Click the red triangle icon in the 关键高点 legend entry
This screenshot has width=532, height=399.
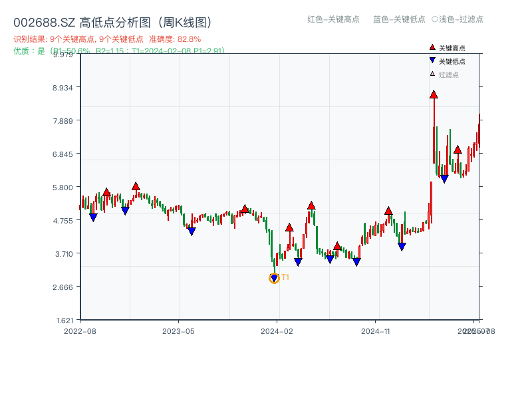pos(432,47)
